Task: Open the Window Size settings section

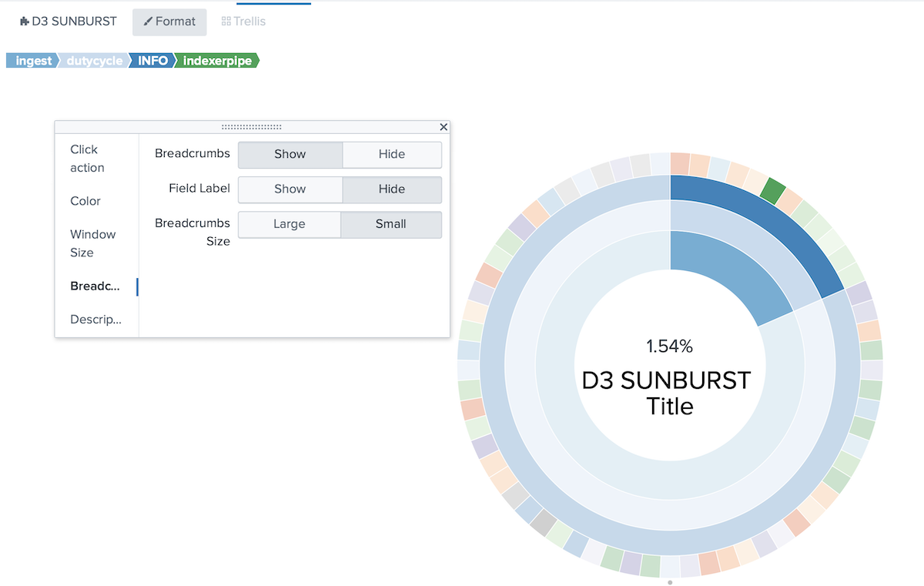Action: coord(92,243)
